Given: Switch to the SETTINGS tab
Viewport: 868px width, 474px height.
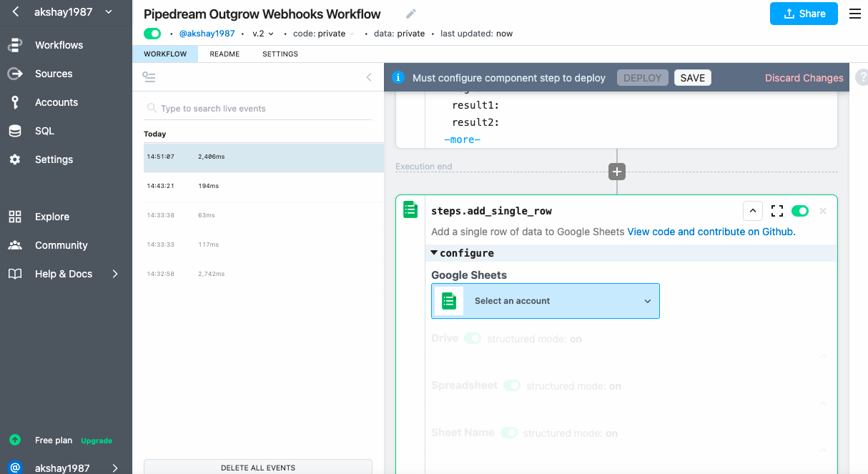Looking at the screenshot, I should point(280,54).
